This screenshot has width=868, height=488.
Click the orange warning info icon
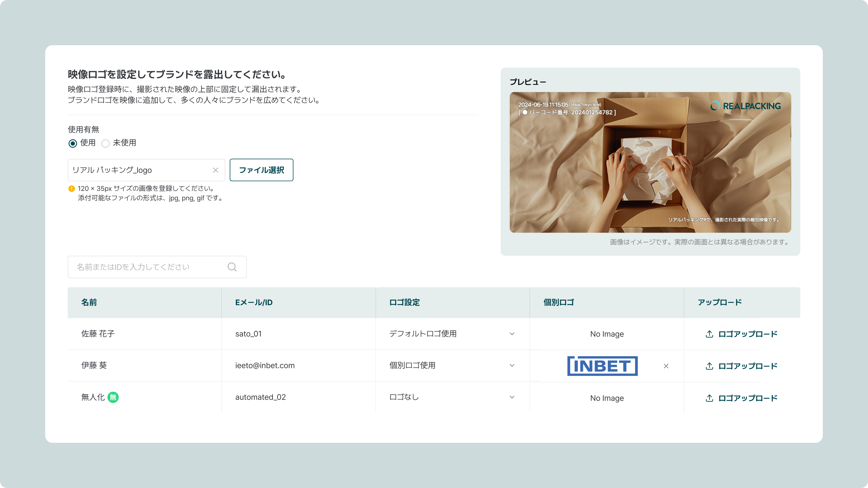click(71, 189)
